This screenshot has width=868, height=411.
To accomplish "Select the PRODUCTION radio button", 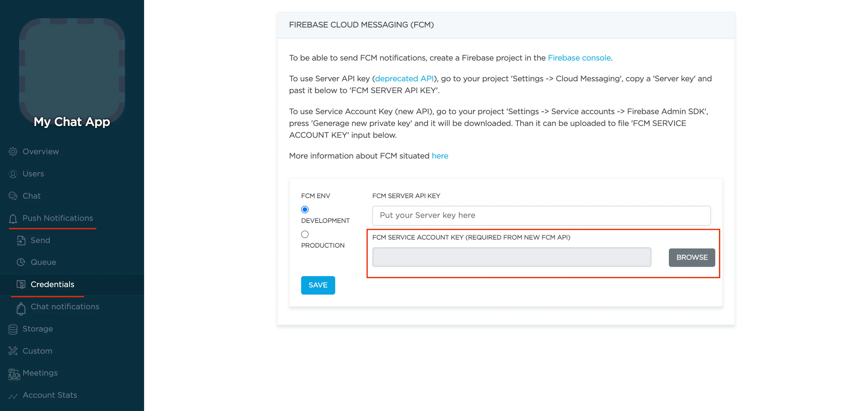I will click(x=305, y=234).
